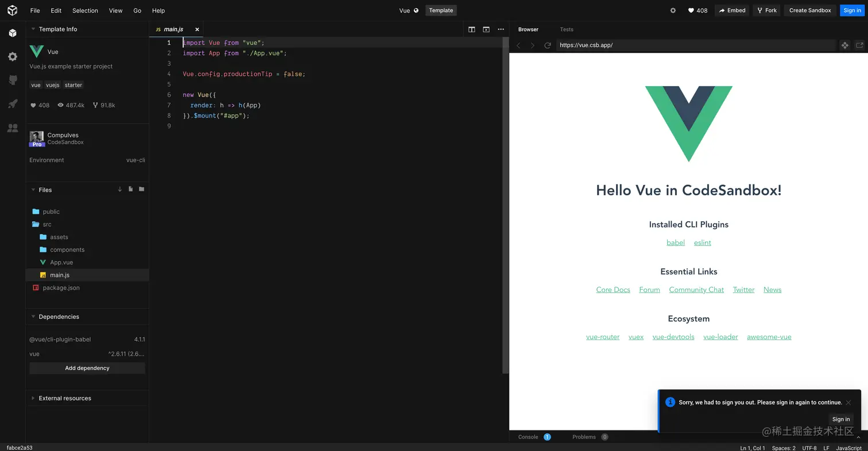Screen dimensions: 868x451
Task: Open the Configuration Files gear in the sidebar
Action: pyautogui.click(x=13, y=57)
